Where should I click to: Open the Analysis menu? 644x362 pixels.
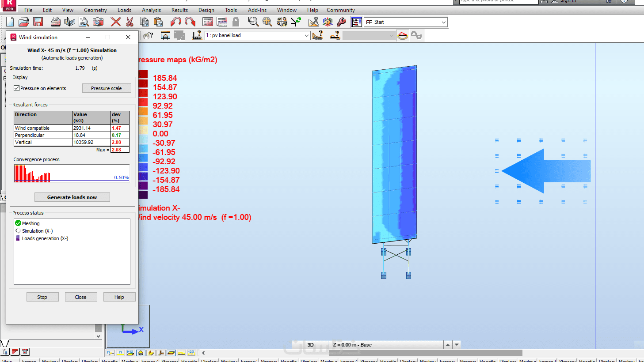coord(152,10)
